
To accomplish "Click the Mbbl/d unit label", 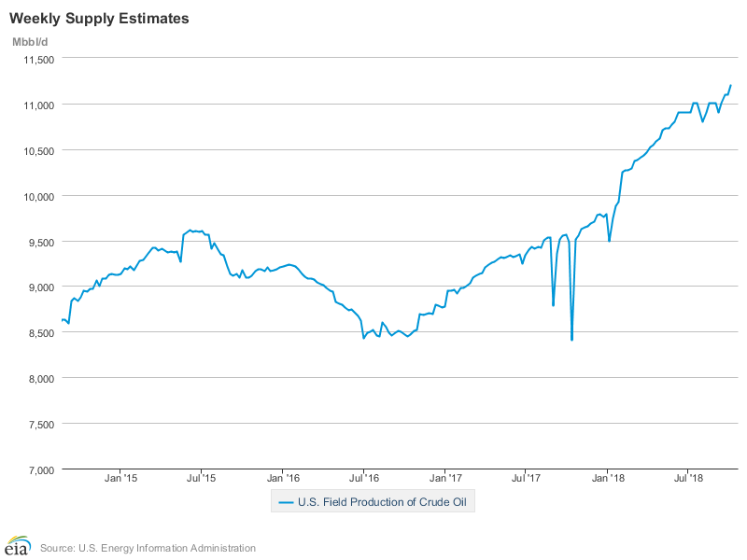I will point(29,41).
